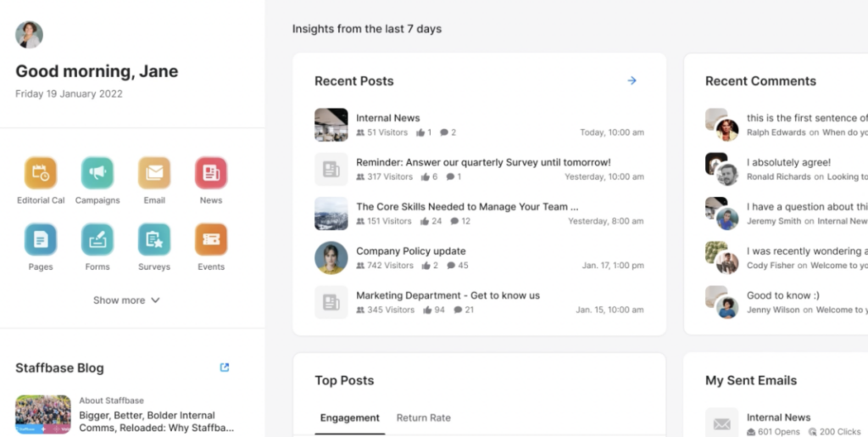
Task: Click the comment icon on Marketing Department post
Action: 458,311
